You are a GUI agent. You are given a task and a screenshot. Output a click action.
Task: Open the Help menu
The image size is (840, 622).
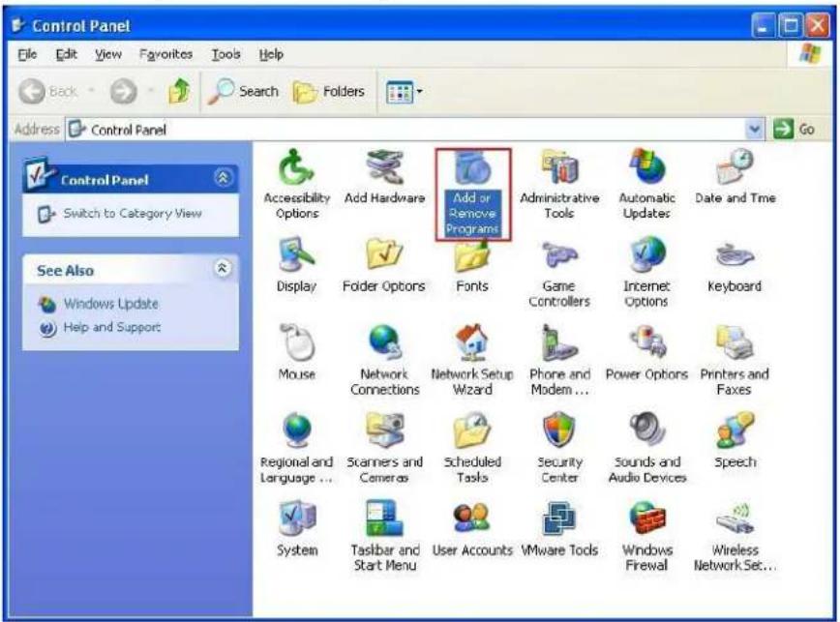[271, 54]
